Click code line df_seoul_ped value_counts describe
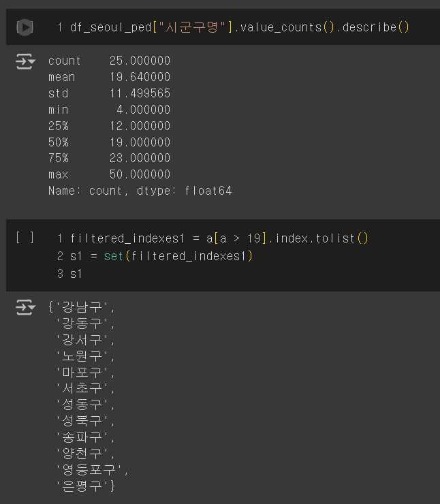 [x=240, y=27]
